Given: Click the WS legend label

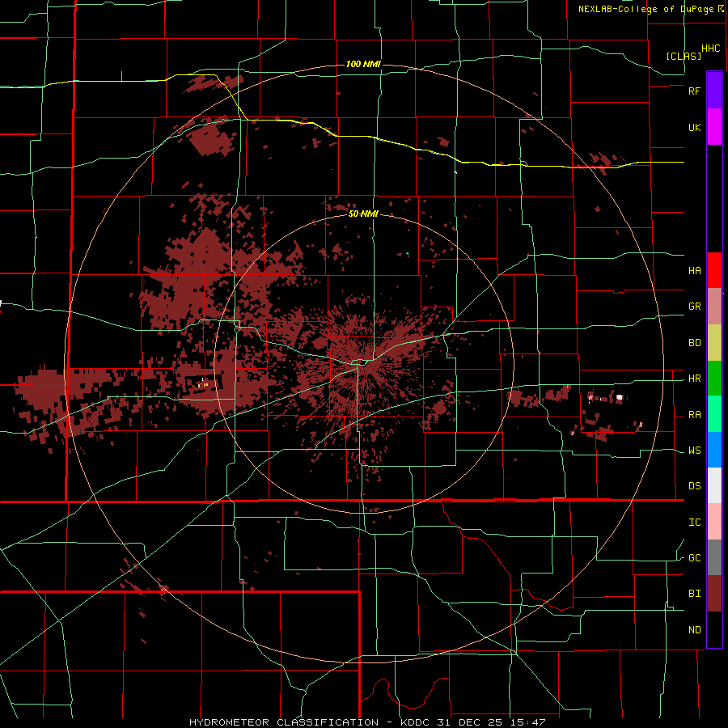Looking at the screenshot, I should pyautogui.click(x=694, y=451).
